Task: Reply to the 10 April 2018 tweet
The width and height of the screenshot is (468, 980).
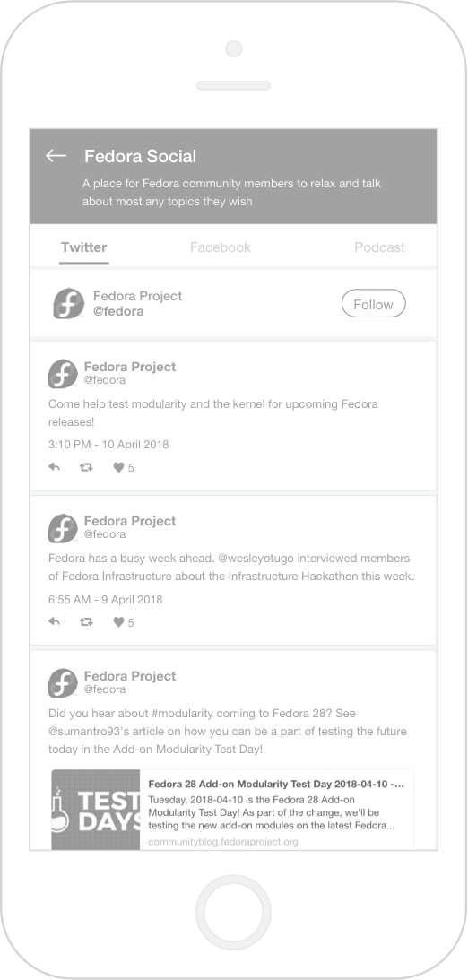Action: (x=55, y=467)
